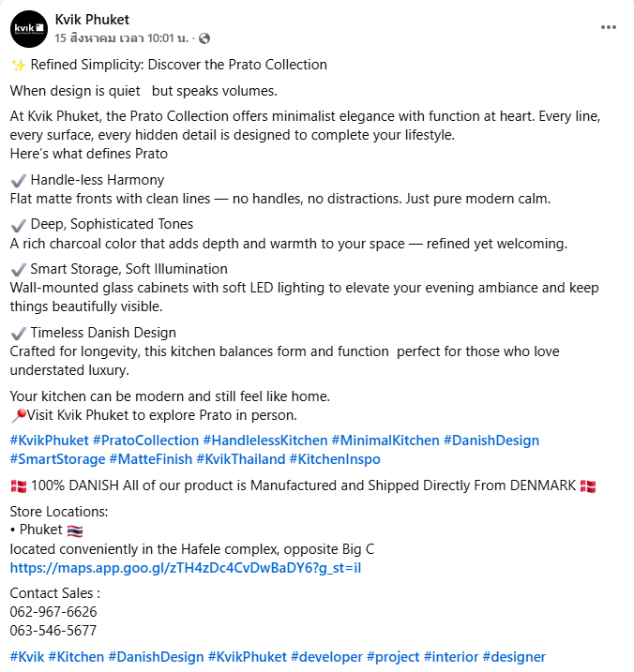Open Kvik Phuket page name link
This screenshot has width=634, height=672.
point(92,20)
